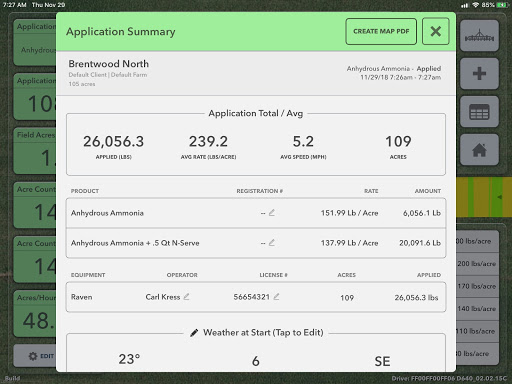Viewport: 512px width, 384px height.
Task: Click the 109 acres total value
Action: click(x=398, y=141)
